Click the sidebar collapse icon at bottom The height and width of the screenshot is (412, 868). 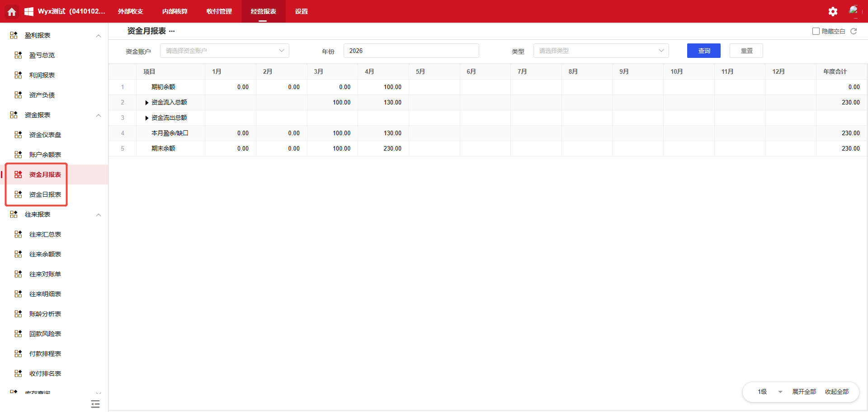(95, 404)
